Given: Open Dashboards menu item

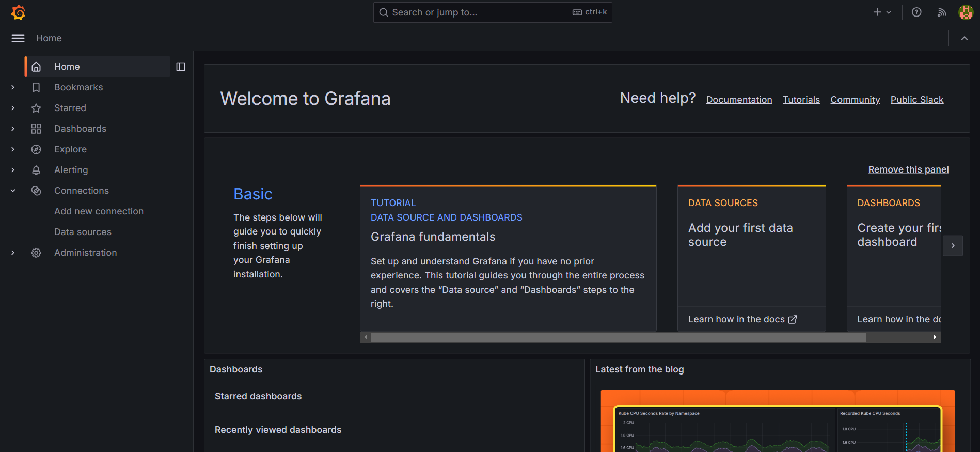Looking at the screenshot, I should pos(80,129).
